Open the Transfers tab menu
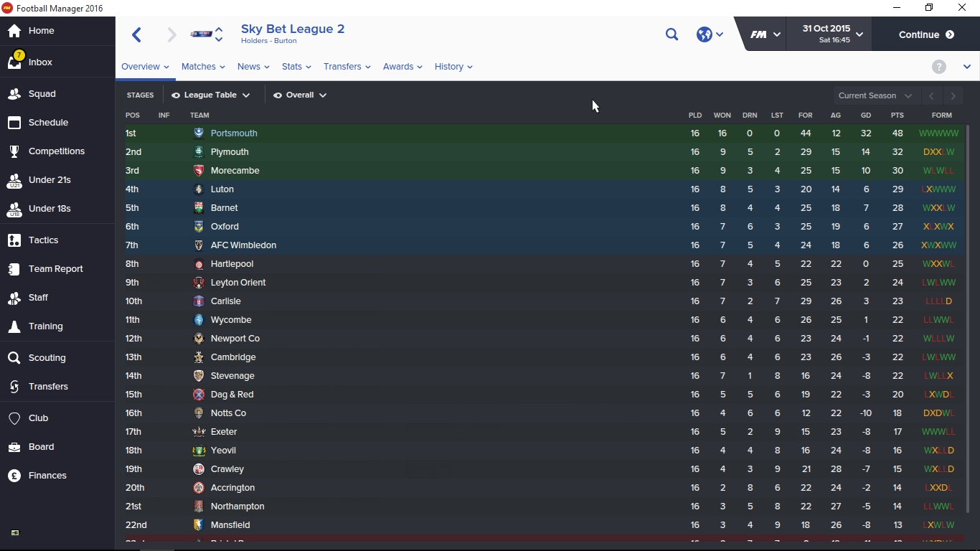This screenshot has height=551, width=980. (347, 67)
